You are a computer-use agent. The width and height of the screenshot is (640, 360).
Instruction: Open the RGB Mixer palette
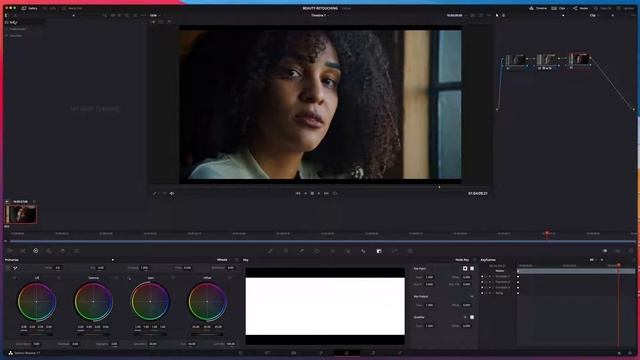(x=62, y=251)
